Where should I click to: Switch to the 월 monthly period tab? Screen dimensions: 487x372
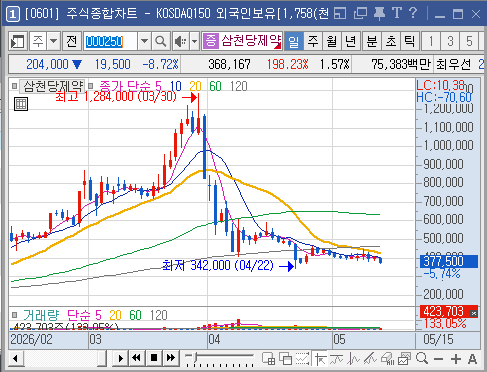[x=331, y=42]
